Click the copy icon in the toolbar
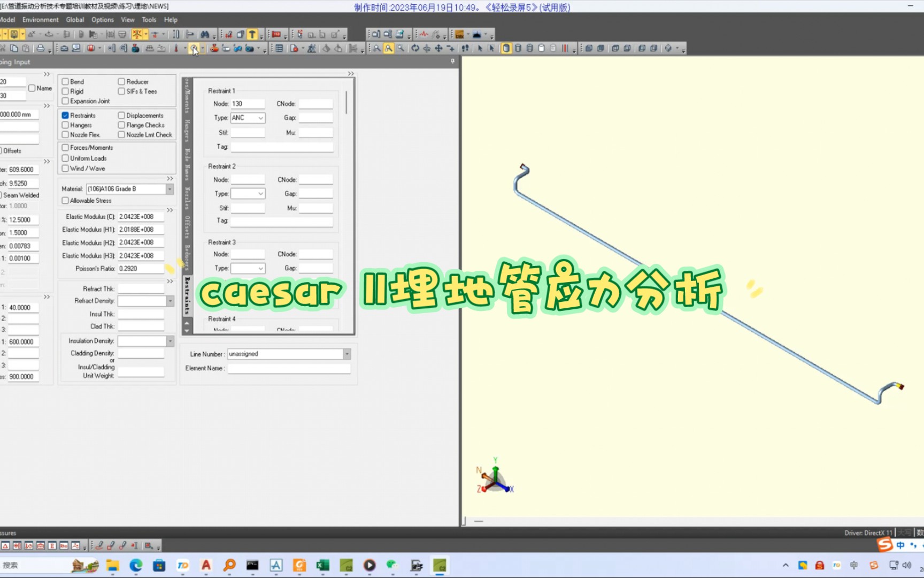 (x=14, y=49)
